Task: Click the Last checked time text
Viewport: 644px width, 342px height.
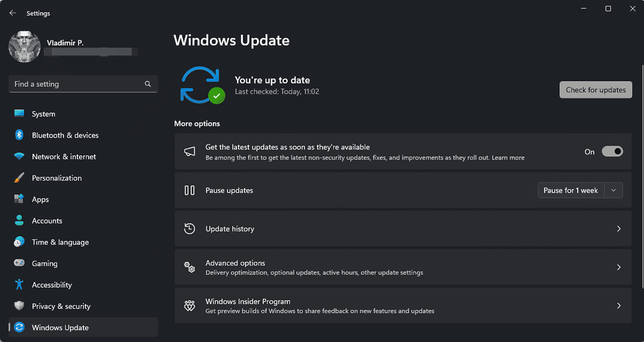Action: pyautogui.click(x=277, y=91)
